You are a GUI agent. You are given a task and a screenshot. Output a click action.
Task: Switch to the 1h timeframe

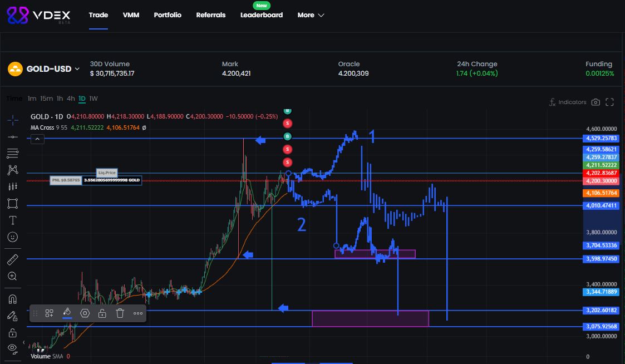[x=60, y=99]
